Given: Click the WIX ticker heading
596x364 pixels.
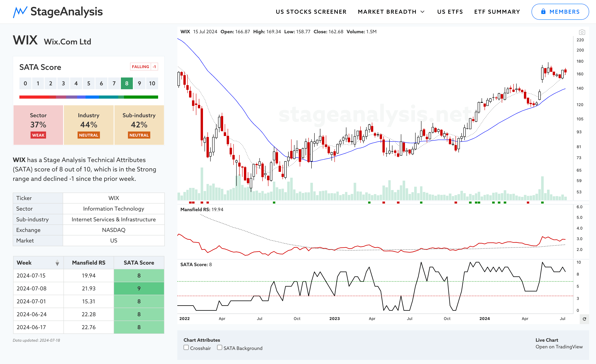Looking at the screenshot, I should pyautogui.click(x=25, y=40).
